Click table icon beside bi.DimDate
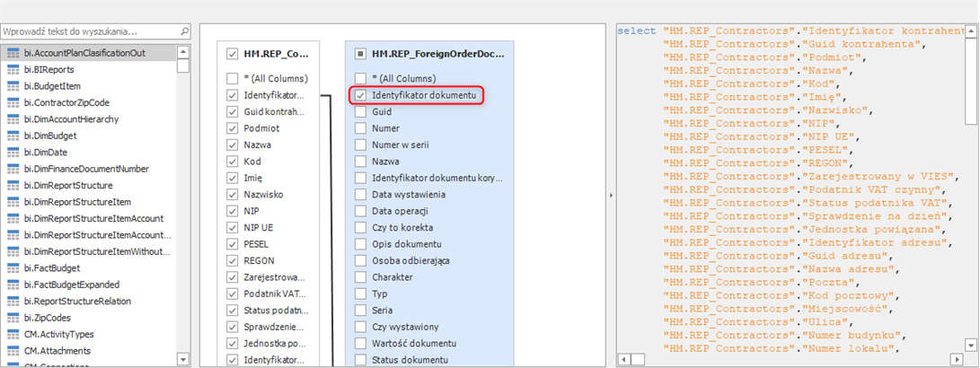 [13, 152]
